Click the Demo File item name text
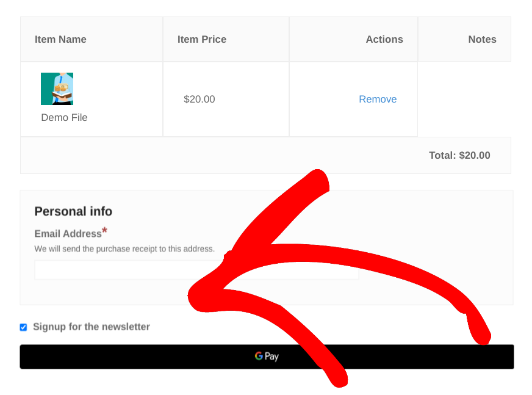 [x=64, y=117]
